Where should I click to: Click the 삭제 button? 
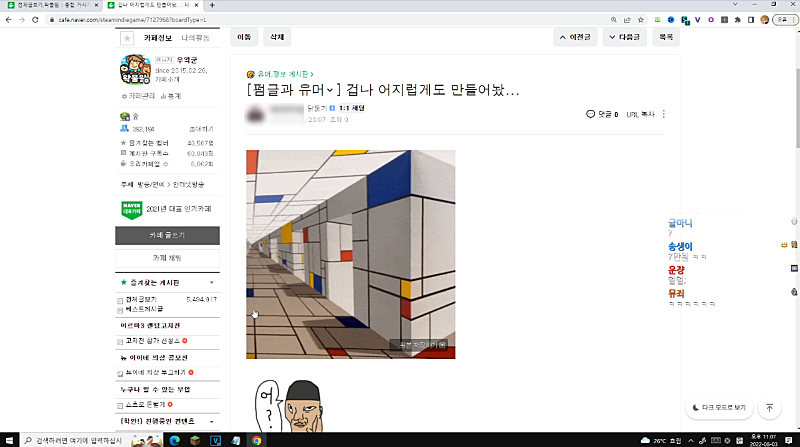click(x=277, y=37)
